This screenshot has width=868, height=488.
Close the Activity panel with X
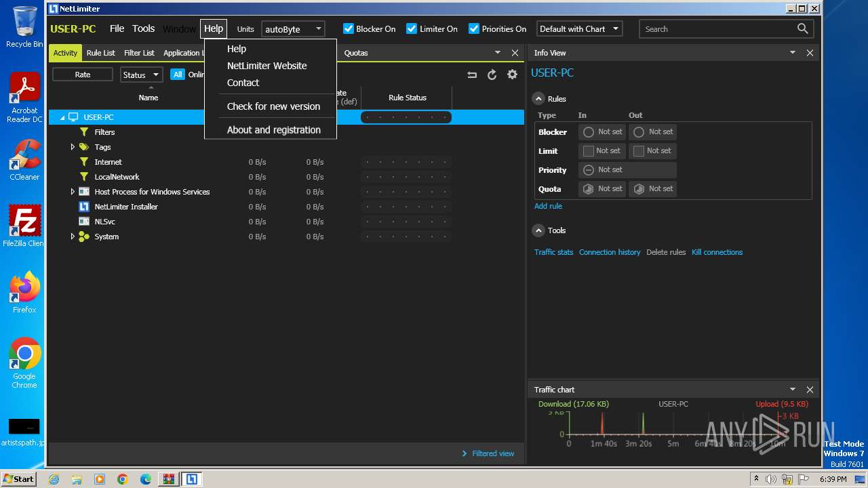pyautogui.click(x=515, y=53)
